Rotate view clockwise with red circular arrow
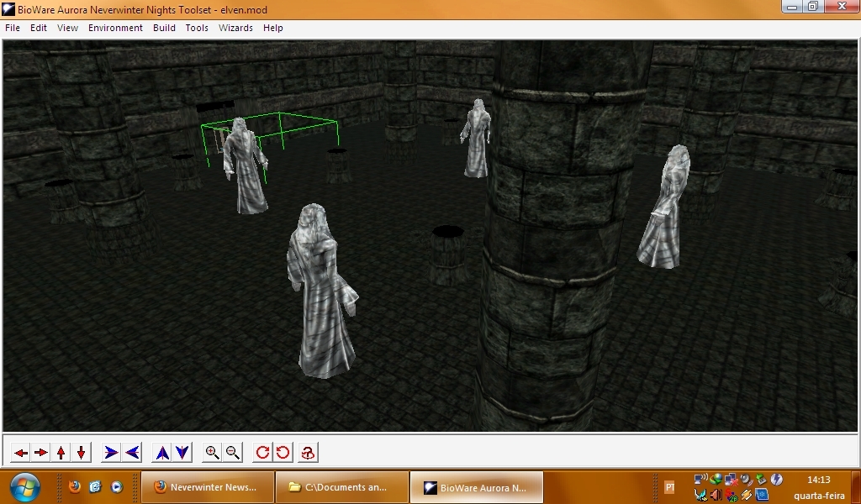 pos(262,453)
